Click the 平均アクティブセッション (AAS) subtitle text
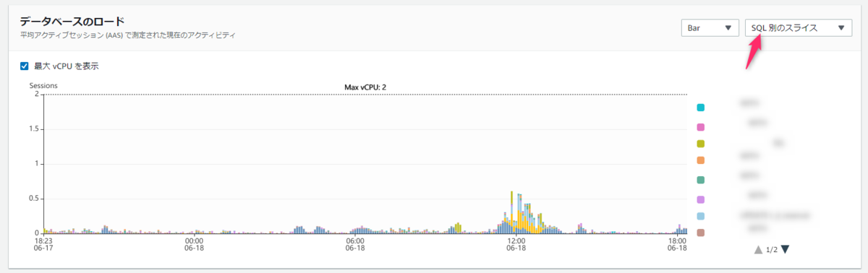868x273 pixels. click(x=128, y=35)
